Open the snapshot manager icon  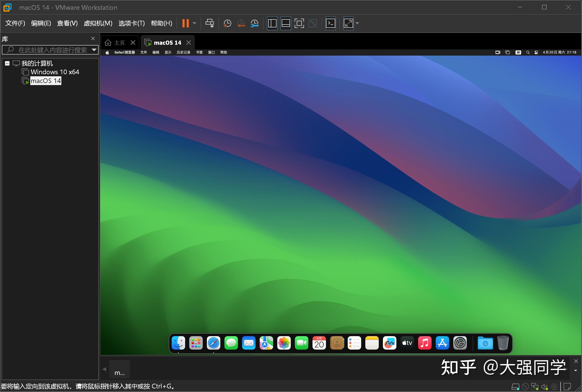254,23
